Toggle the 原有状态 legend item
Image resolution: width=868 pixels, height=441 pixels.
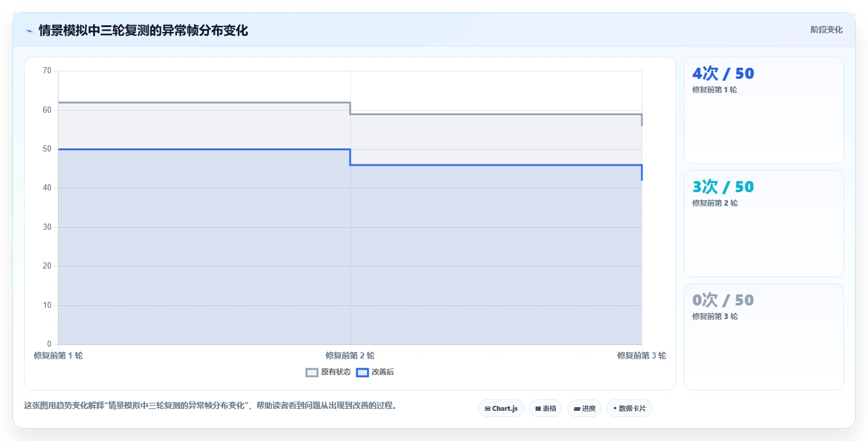click(329, 372)
